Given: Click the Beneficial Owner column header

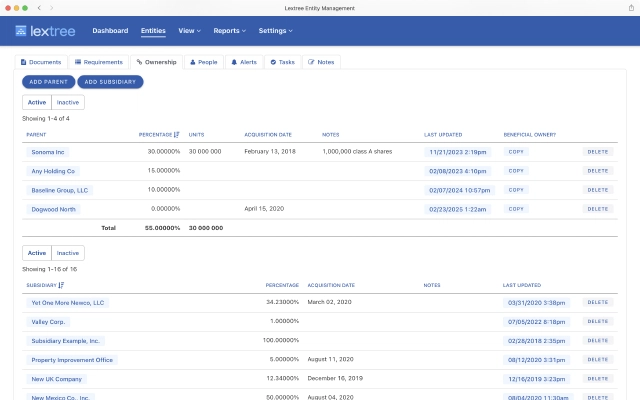Looking at the screenshot, I should click(529, 135).
